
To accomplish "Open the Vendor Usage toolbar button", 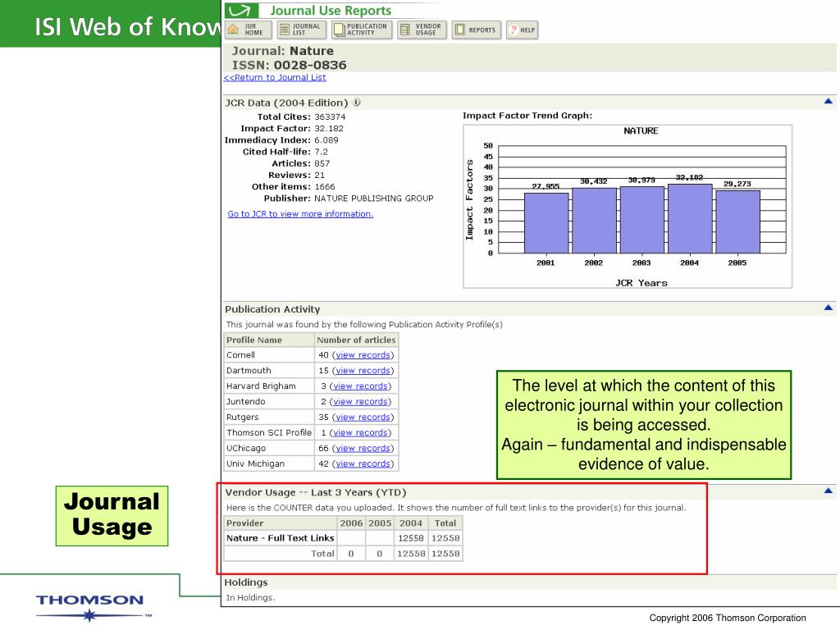I will click(422, 30).
